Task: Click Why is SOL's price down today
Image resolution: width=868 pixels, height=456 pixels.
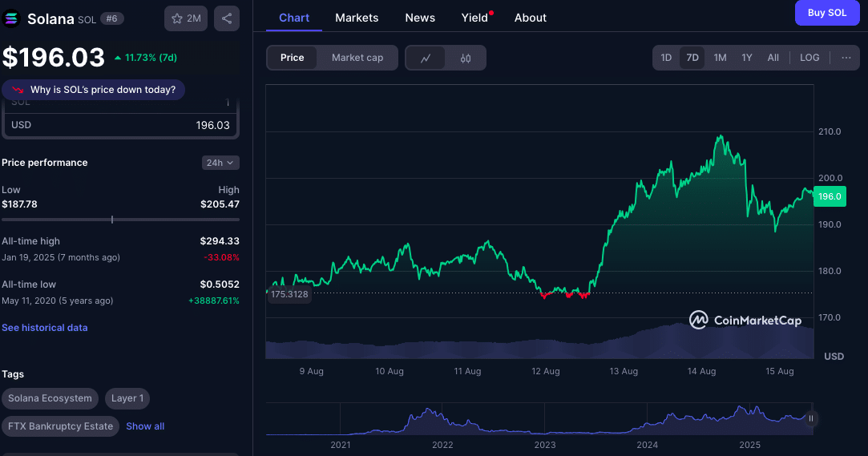Action: tap(94, 90)
